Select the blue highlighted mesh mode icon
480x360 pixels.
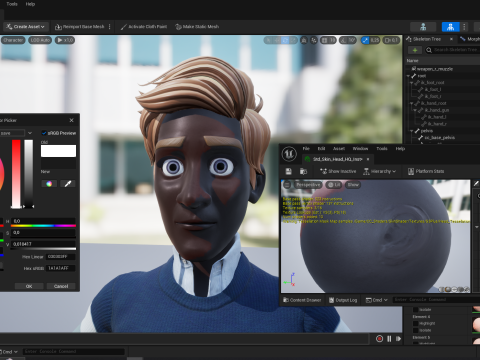coord(450,27)
